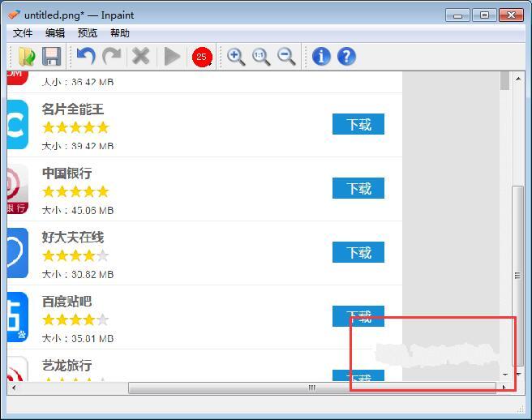Run the inpaint process with play icon
The height and width of the screenshot is (420, 532).
click(172, 56)
